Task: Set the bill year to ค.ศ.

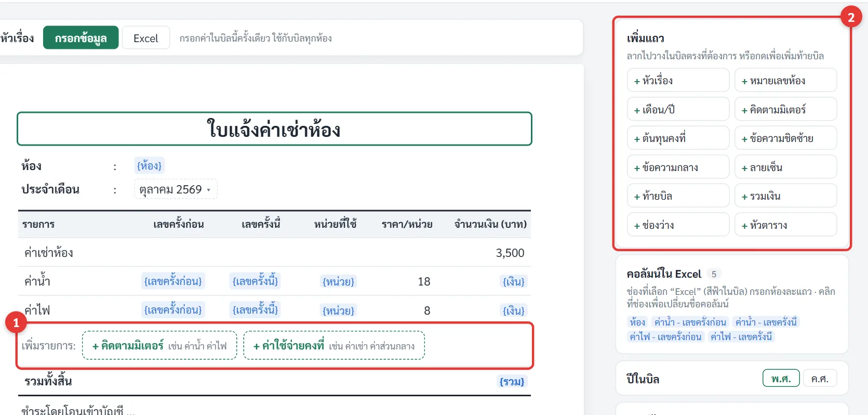Action: pyautogui.click(x=820, y=379)
